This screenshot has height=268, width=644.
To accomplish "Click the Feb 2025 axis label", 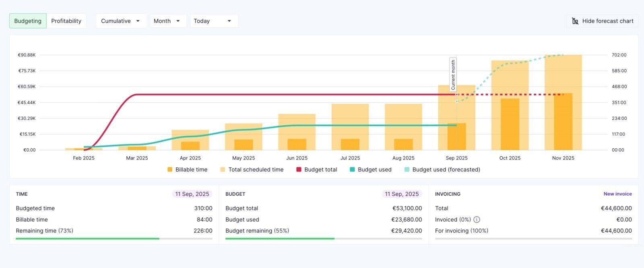I will [x=84, y=158].
